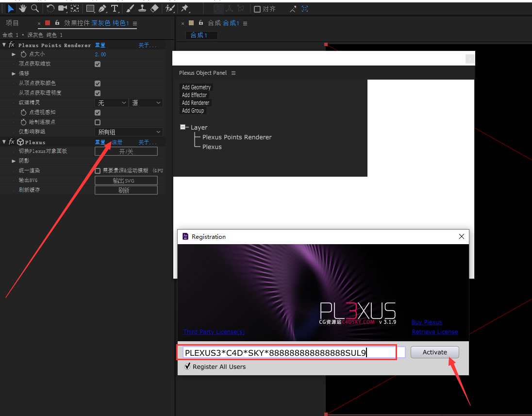The image size is (532, 416).
Task: Select the Type text tool
Action: click(115, 9)
